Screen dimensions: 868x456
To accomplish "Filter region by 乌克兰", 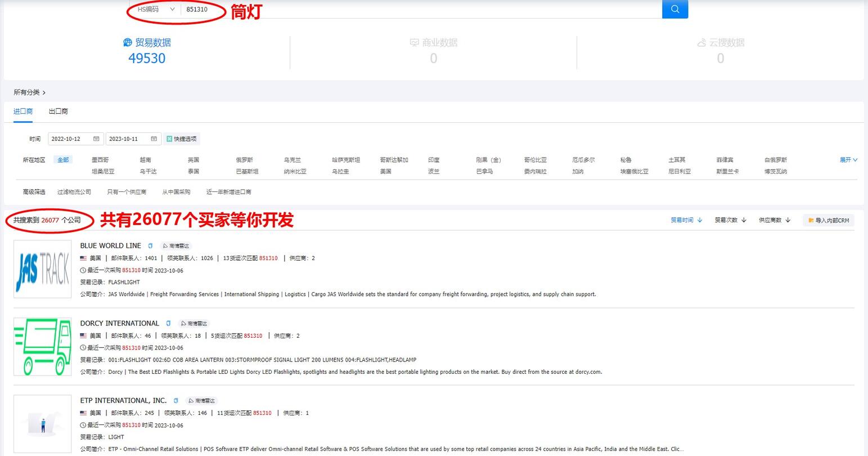I will click(293, 160).
